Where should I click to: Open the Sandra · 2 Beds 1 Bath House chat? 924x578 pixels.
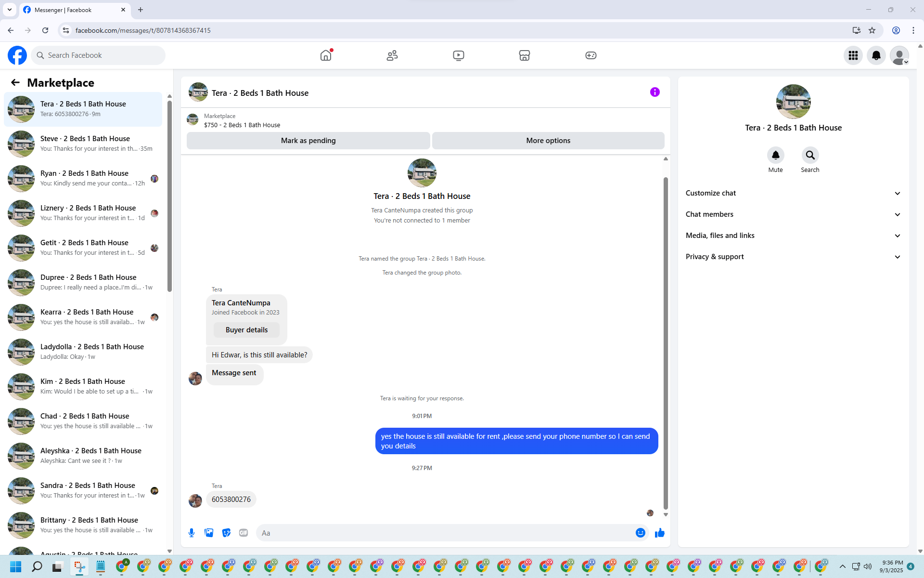tap(83, 490)
